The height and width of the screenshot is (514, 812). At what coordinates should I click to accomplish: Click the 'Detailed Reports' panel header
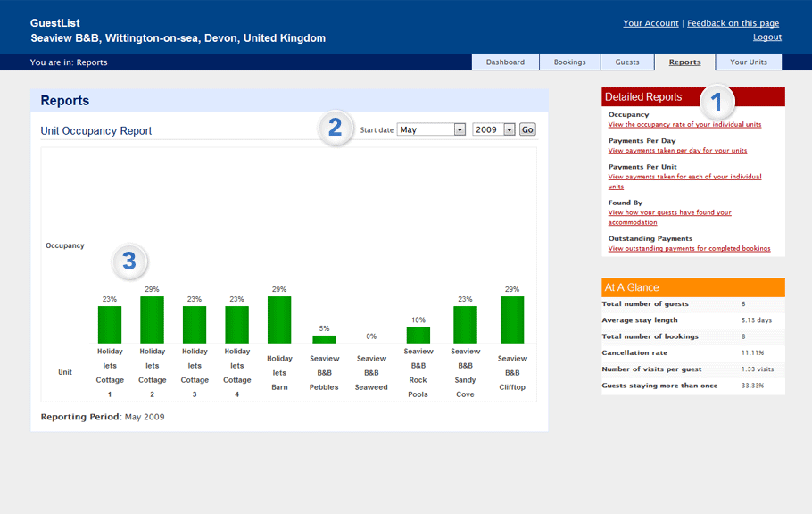point(693,97)
